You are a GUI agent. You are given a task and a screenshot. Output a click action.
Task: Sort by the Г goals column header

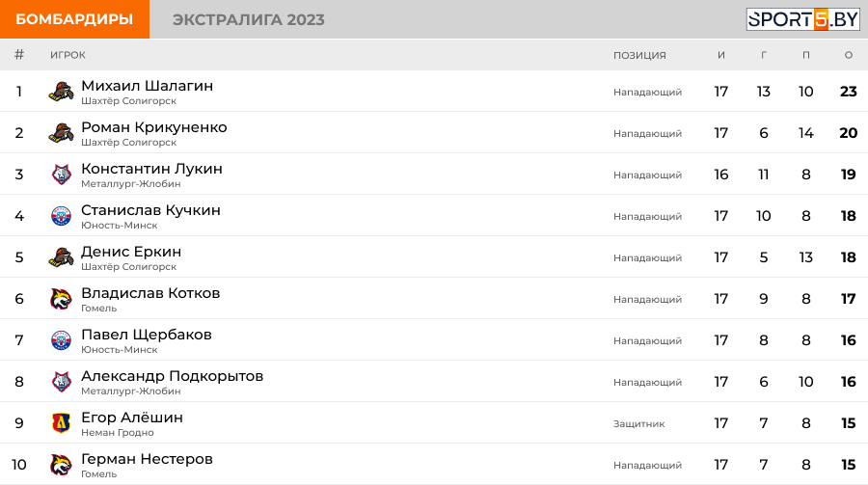[764, 55]
